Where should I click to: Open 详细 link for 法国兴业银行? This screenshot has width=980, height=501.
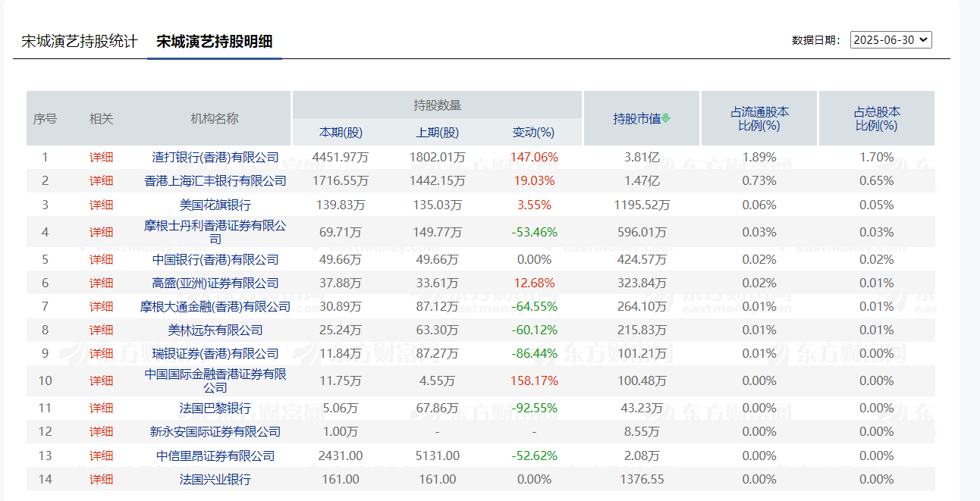click(101, 479)
